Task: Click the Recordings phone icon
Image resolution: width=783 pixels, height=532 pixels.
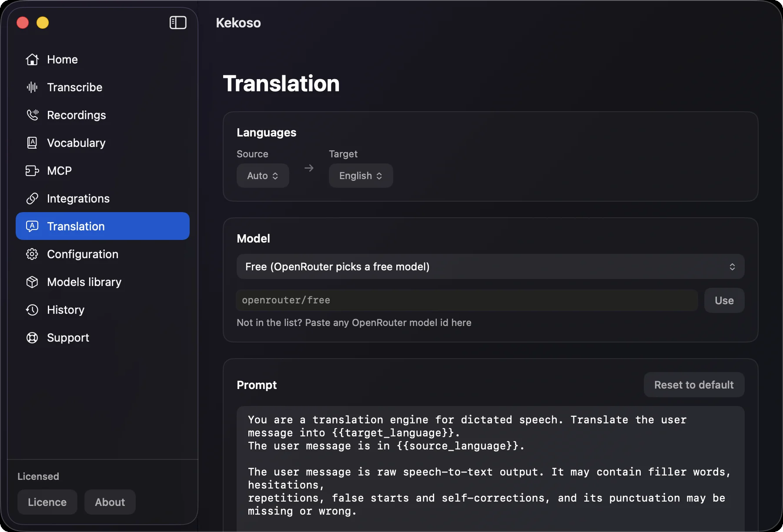Action: pyautogui.click(x=32, y=115)
